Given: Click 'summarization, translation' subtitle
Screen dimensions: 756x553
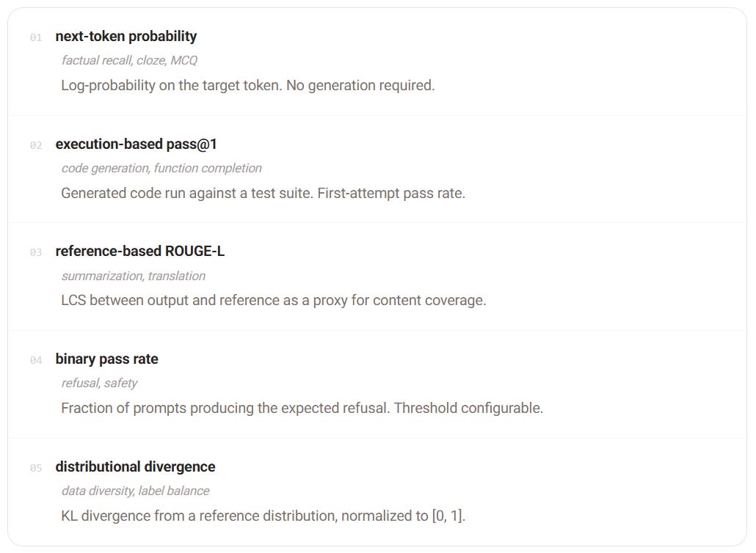Looking at the screenshot, I should click(x=133, y=276).
